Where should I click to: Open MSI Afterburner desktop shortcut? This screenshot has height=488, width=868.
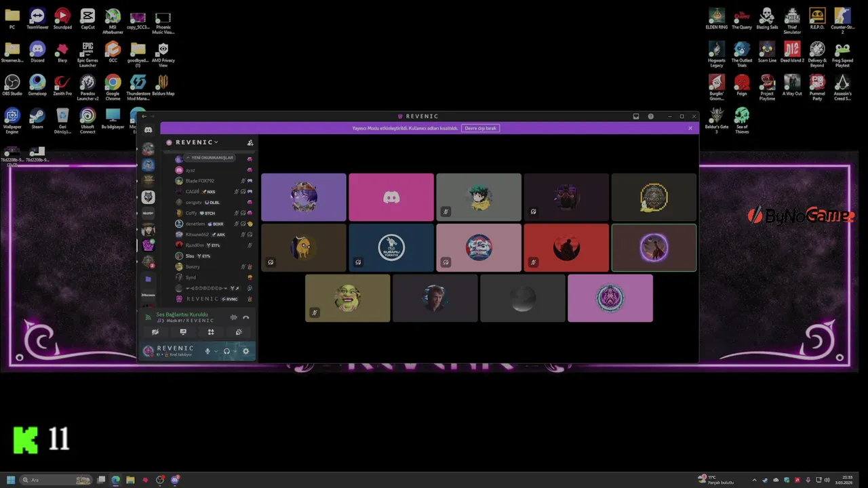pos(113,21)
